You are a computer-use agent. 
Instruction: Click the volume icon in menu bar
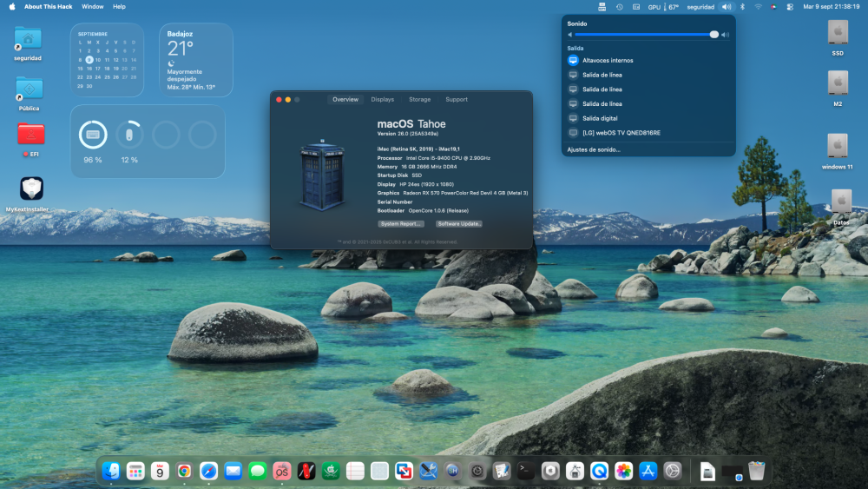pyautogui.click(x=727, y=7)
